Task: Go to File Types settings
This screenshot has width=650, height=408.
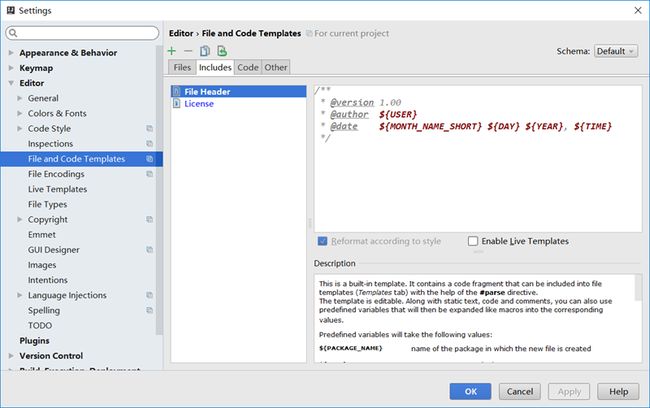Action: pyautogui.click(x=47, y=204)
